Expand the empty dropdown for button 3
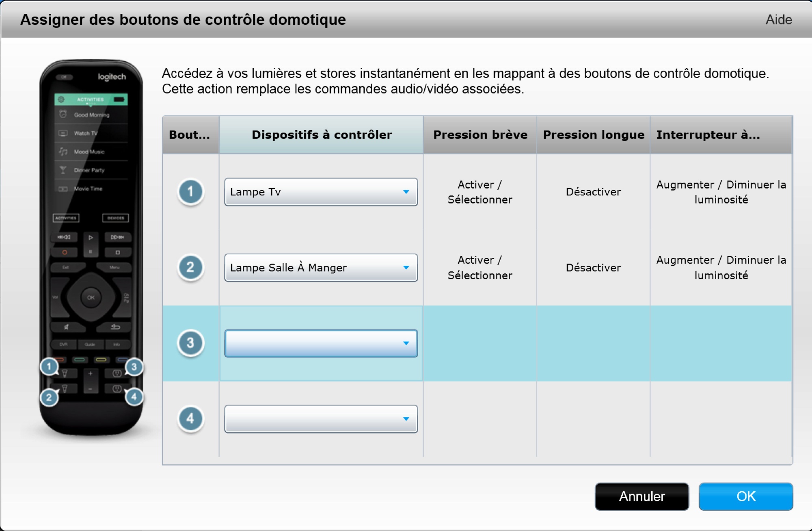 pyautogui.click(x=321, y=343)
